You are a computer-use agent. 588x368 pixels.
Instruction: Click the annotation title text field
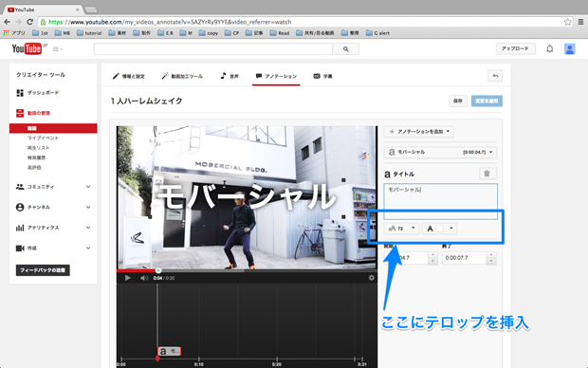pyautogui.click(x=440, y=201)
